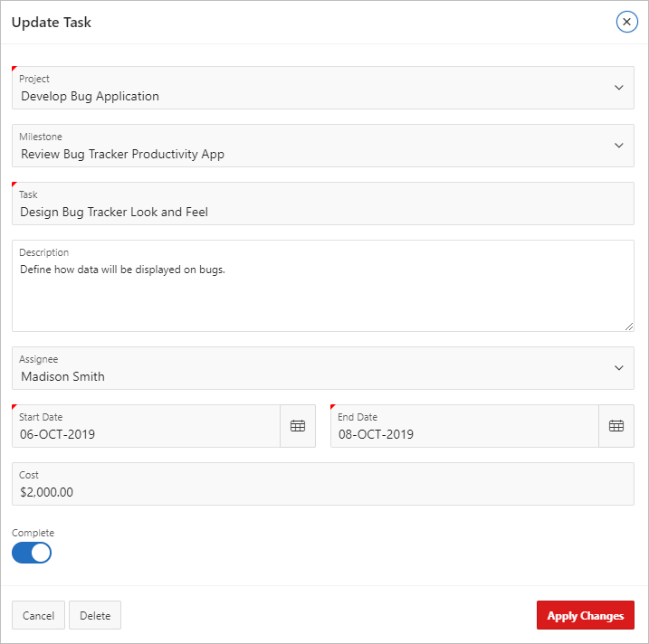Toggle the Complete switch off
The width and height of the screenshot is (649, 644).
pos(32,553)
